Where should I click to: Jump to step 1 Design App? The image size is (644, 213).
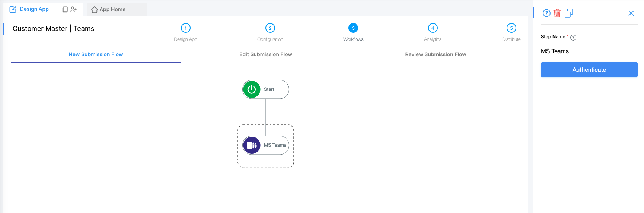(x=186, y=28)
